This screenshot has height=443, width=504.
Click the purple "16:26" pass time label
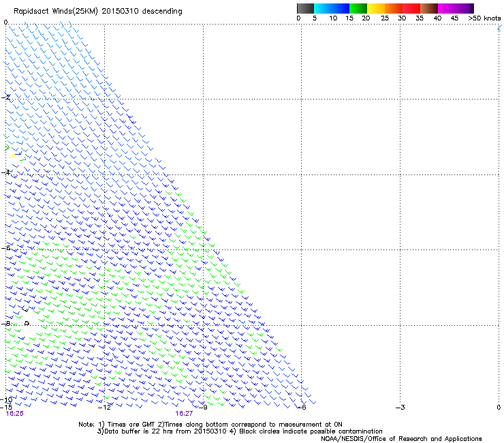coord(15,414)
